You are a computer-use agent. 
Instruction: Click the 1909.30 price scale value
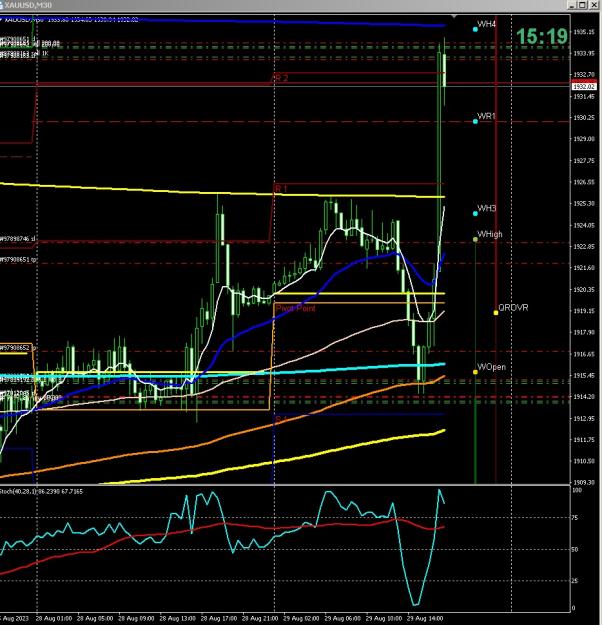point(584,482)
